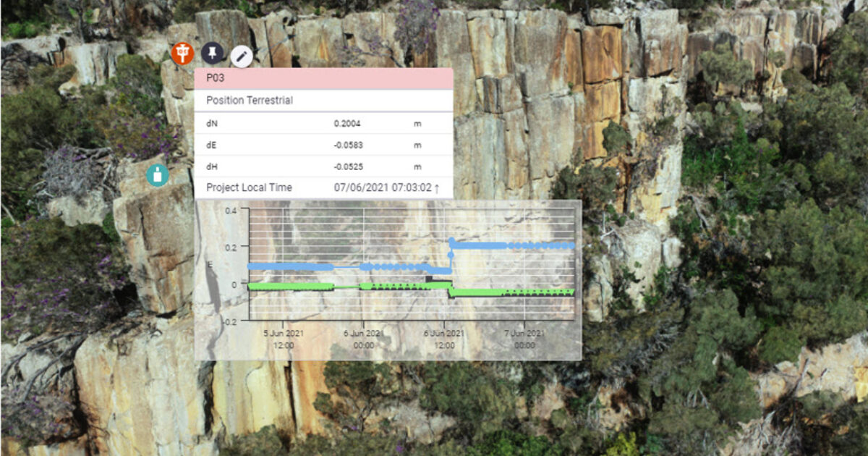Image resolution: width=868 pixels, height=456 pixels.
Task: Select the teal sensor marker on the cliff
Action: [157, 174]
